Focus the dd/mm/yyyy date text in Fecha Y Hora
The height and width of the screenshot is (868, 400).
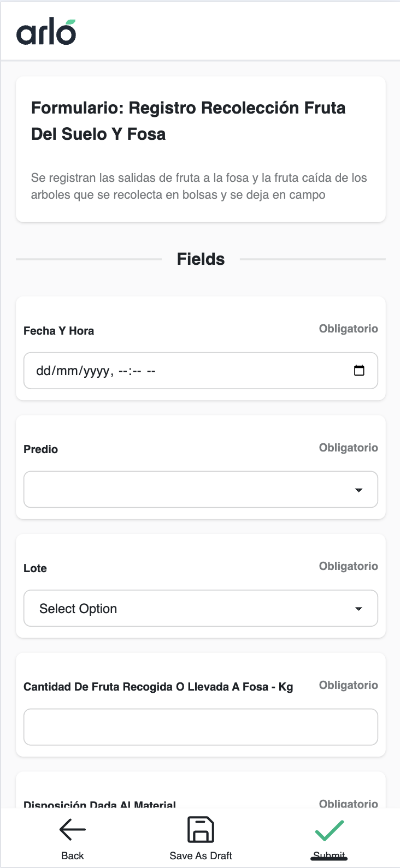(x=74, y=371)
